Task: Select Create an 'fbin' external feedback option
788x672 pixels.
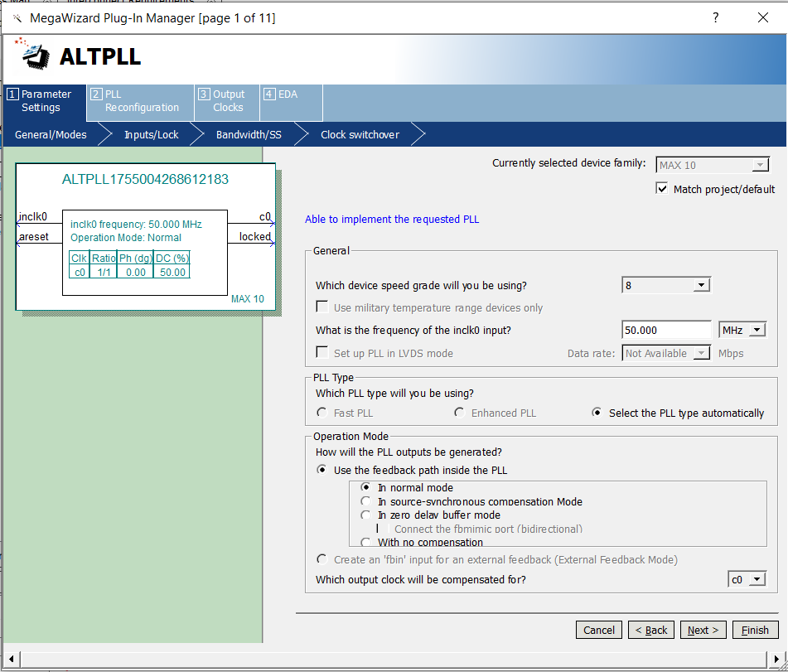Action: (x=322, y=559)
